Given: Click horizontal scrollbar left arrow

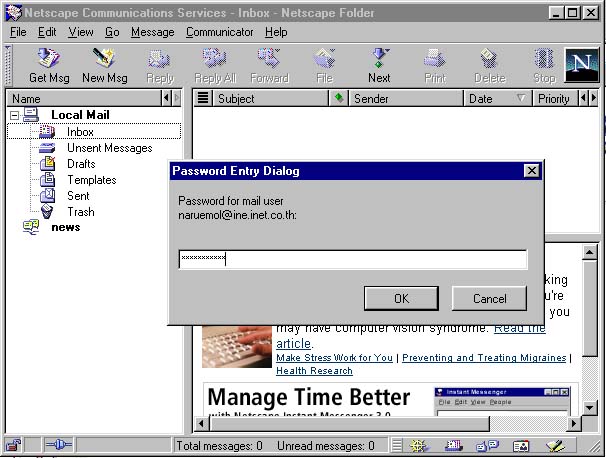Looking at the screenshot, I should 201,424.
